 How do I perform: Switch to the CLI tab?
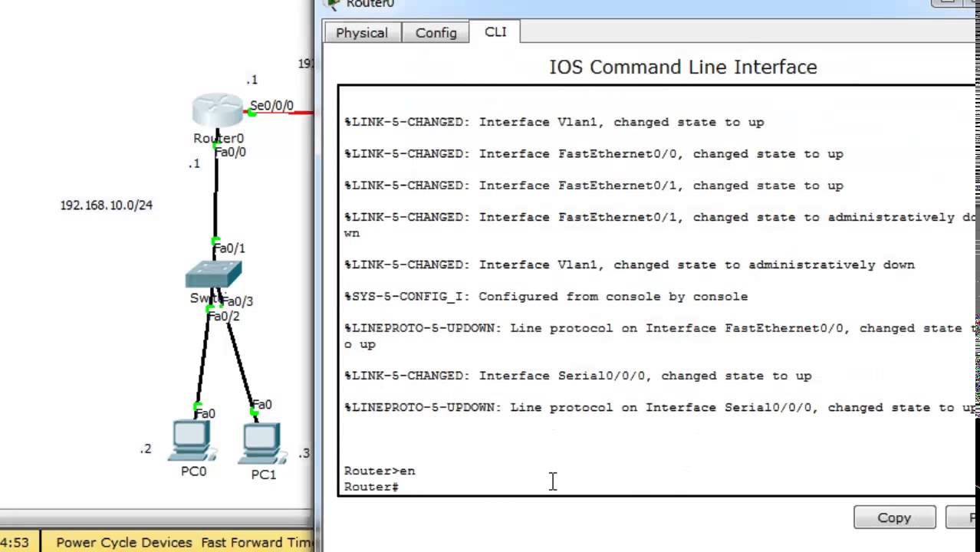[495, 32]
